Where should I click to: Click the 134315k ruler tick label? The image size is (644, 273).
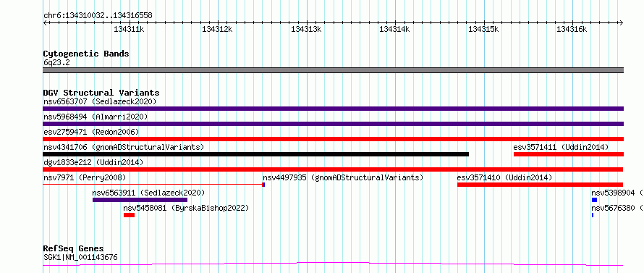[x=483, y=29]
